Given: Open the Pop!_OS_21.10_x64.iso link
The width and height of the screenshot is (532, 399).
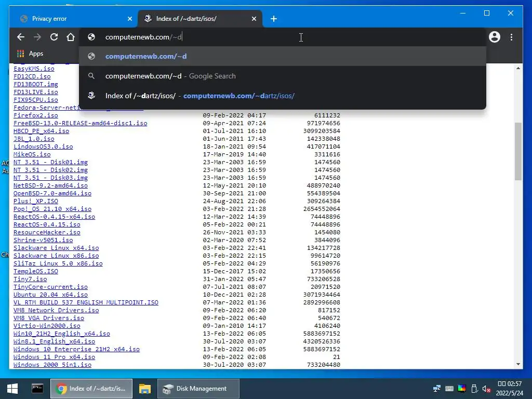Looking at the screenshot, I should pyautogui.click(x=52, y=209).
